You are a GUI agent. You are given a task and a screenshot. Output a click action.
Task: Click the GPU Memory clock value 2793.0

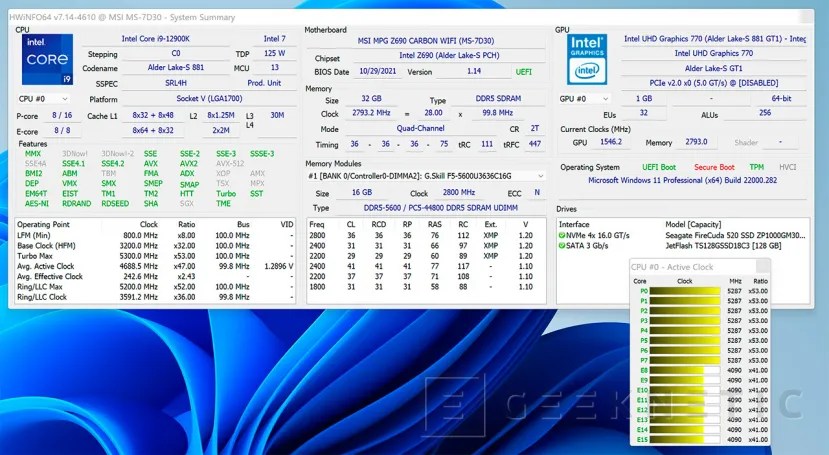click(x=696, y=142)
